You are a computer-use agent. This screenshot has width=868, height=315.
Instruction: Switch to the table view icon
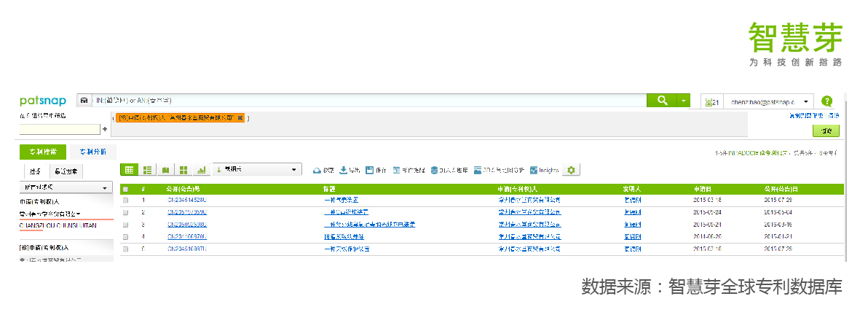tap(129, 170)
